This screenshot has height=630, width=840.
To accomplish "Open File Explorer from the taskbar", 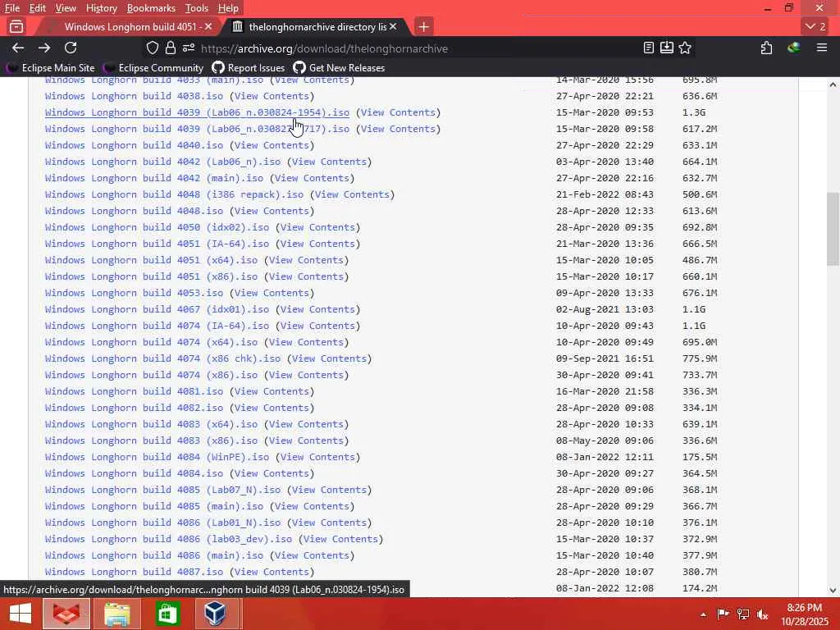I will pos(116,614).
